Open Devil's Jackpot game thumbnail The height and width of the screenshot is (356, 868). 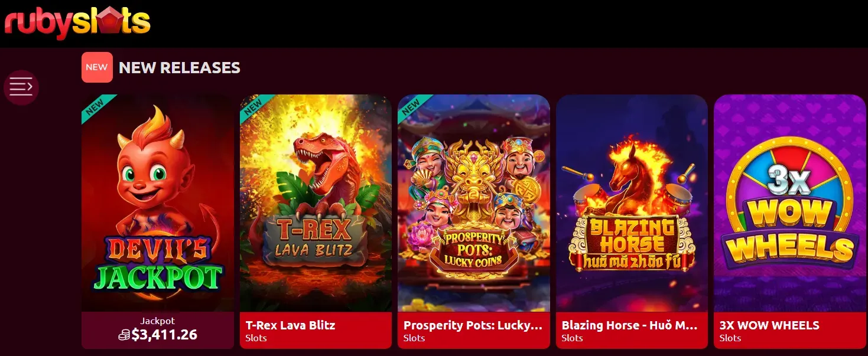click(x=158, y=203)
